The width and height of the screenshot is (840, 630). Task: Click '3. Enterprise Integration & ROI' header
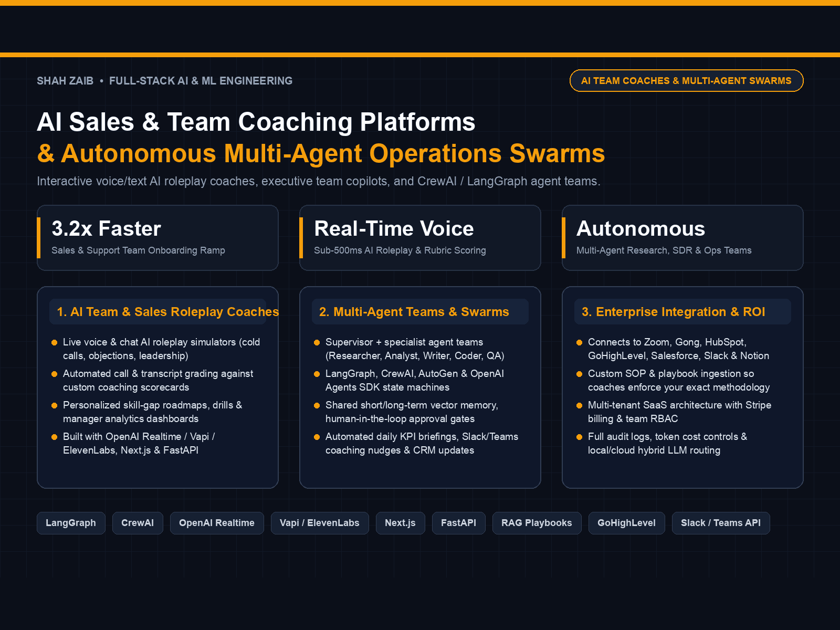(x=674, y=312)
